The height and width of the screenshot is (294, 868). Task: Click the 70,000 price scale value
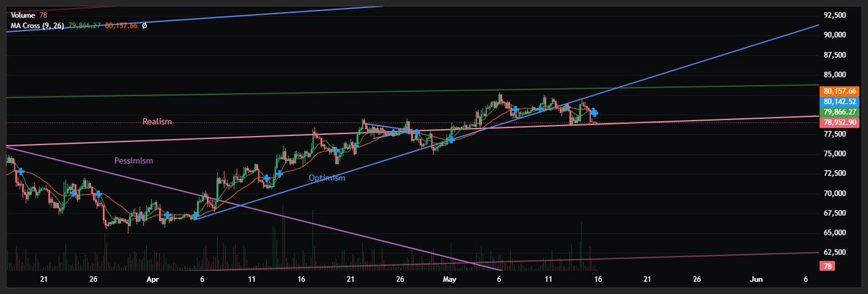coord(835,193)
